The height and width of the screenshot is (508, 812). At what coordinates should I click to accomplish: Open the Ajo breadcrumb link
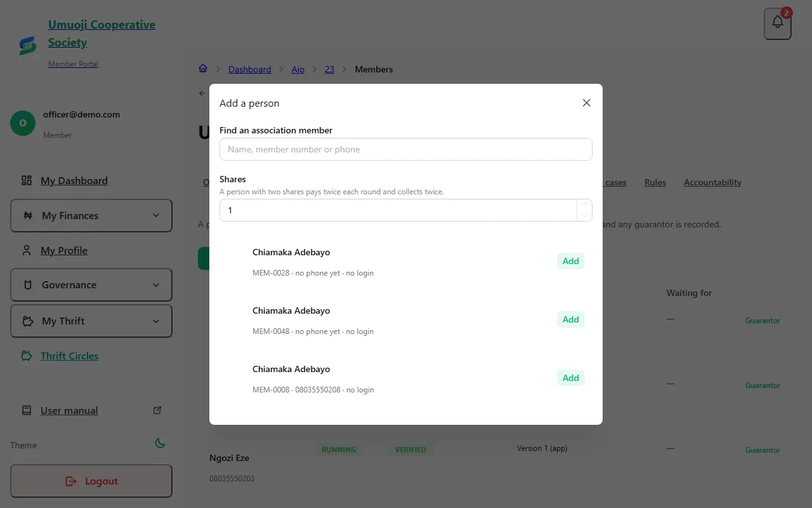298,69
